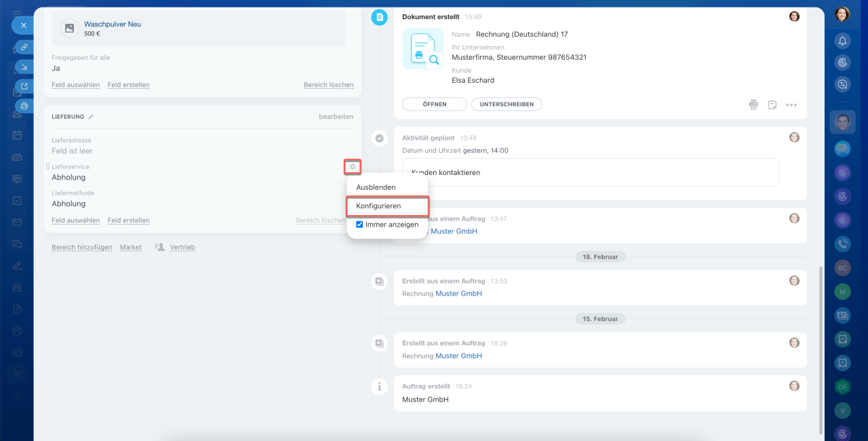
Task: Click the pencil icon beside LIEFERUNG title
Action: point(91,117)
